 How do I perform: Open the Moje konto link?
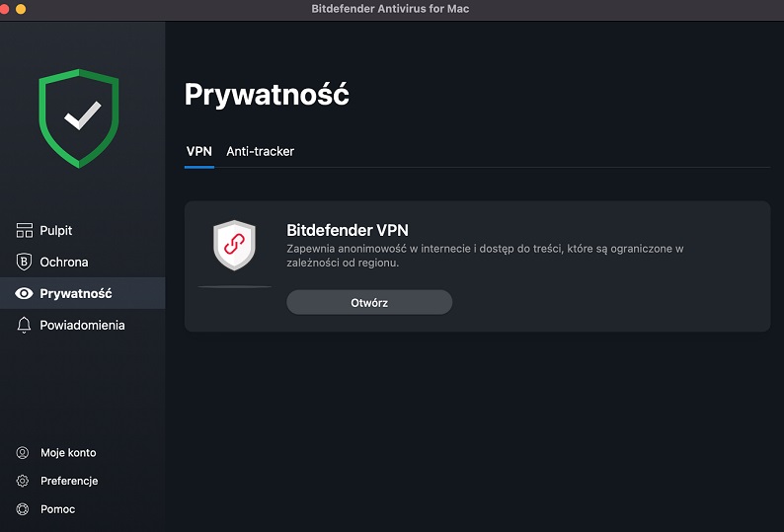point(68,452)
